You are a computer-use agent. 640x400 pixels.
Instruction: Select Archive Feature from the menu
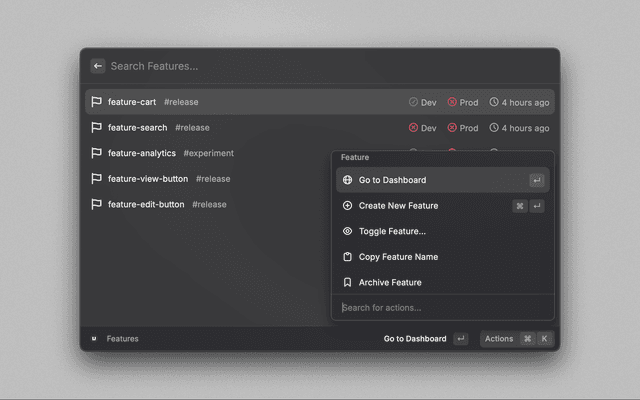pos(390,283)
